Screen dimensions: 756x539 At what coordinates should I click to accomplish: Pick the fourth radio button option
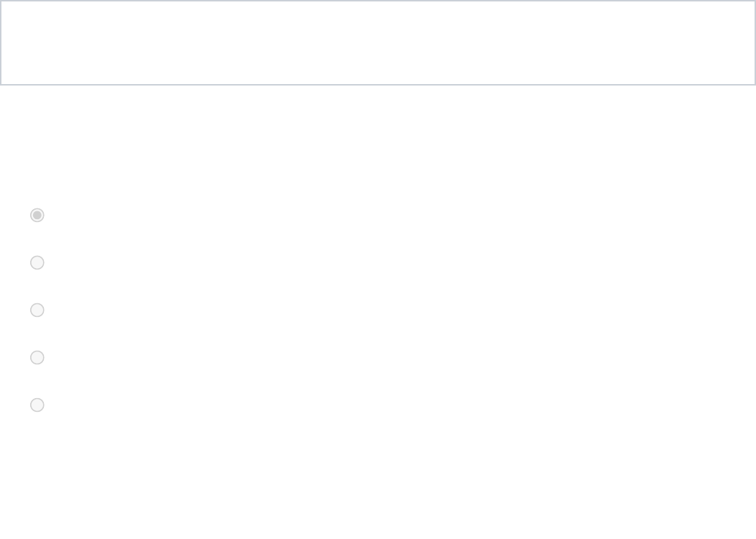pyautogui.click(x=37, y=357)
